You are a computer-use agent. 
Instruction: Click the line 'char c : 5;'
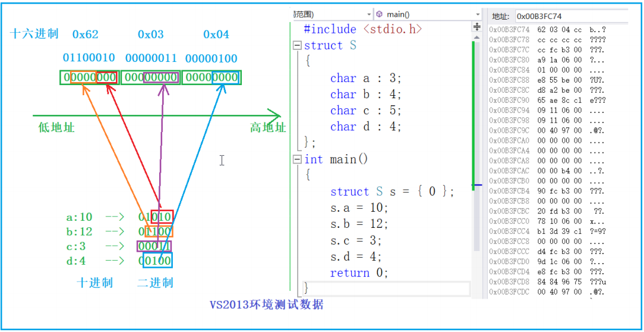point(365,111)
